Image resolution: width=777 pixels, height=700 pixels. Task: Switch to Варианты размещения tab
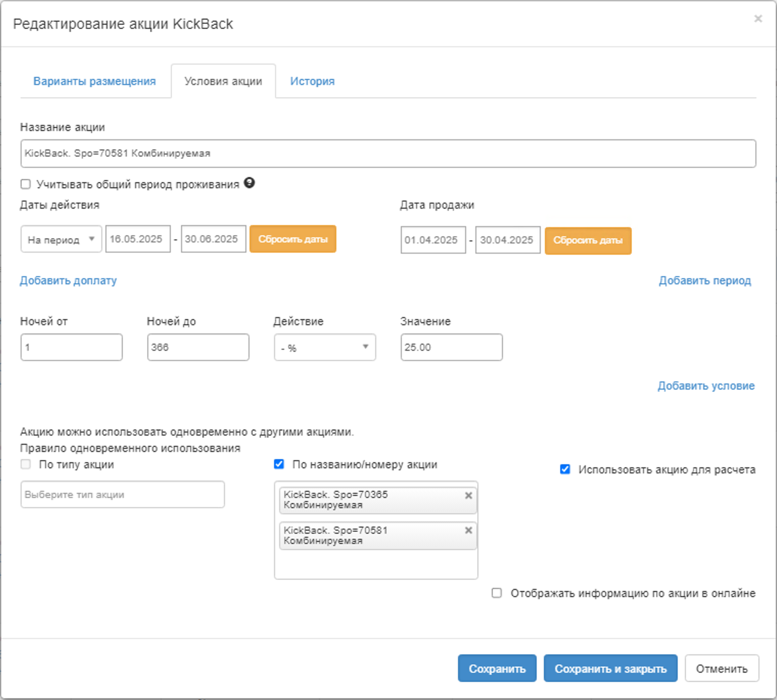(x=95, y=81)
